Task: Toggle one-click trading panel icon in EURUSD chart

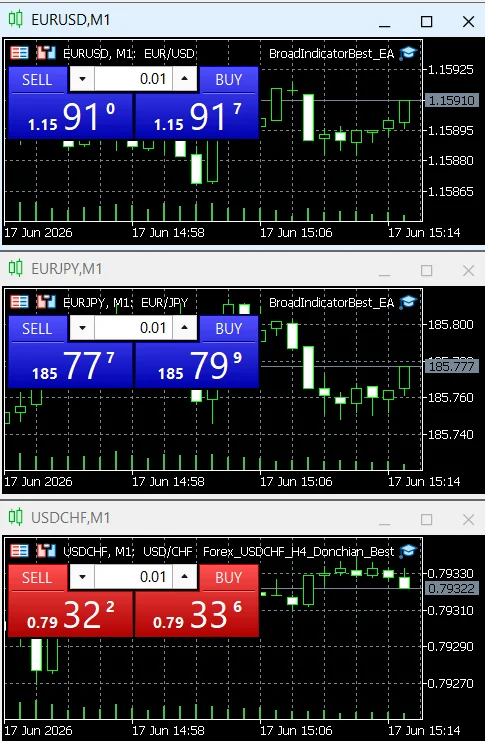Action: (19, 53)
